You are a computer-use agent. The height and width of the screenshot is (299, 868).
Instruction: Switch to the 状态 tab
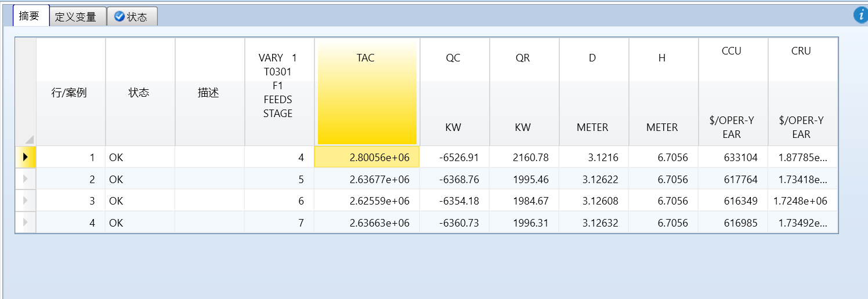point(132,17)
